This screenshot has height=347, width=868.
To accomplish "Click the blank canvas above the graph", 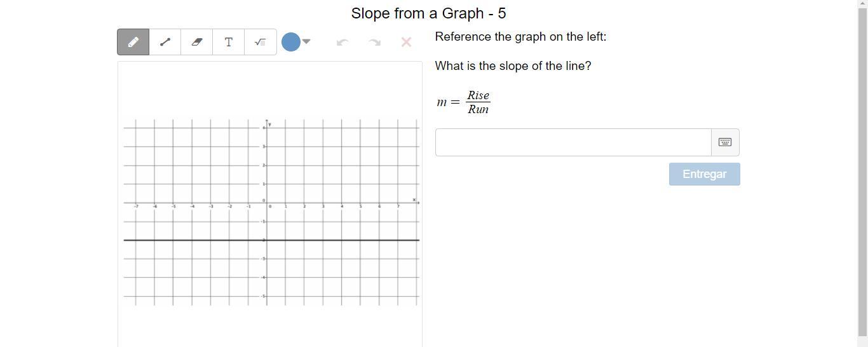I will coord(269,89).
